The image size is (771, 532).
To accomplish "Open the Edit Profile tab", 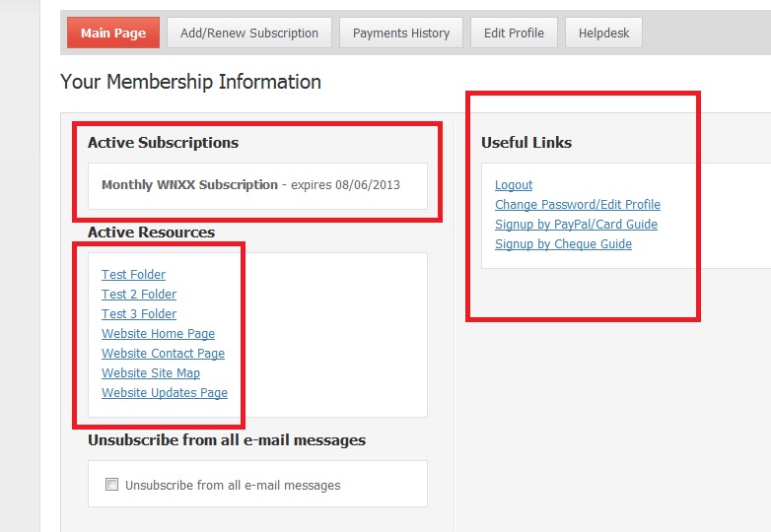I will pyautogui.click(x=514, y=33).
